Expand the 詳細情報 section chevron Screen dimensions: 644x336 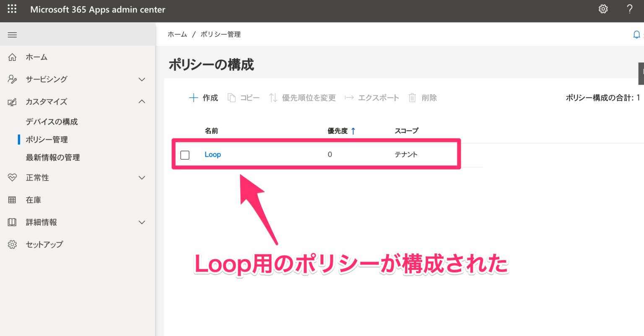click(142, 222)
